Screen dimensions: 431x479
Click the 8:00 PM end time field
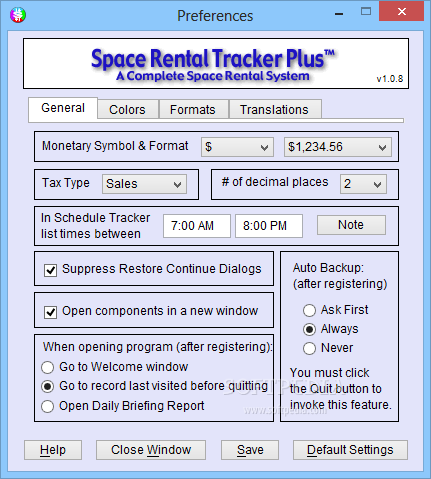(x=269, y=226)
